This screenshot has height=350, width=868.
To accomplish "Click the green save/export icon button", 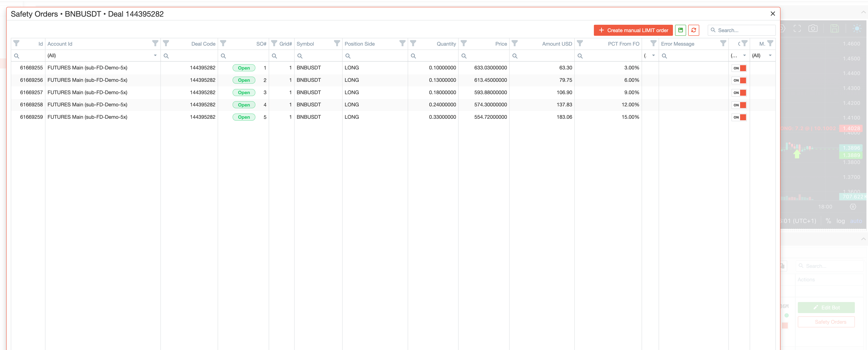I will tap(680, 30).
